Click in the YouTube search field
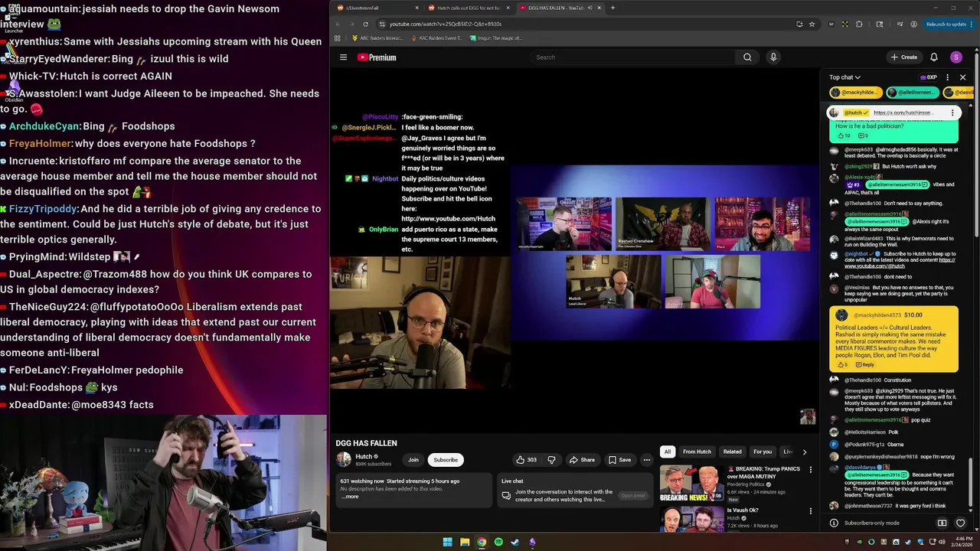The height and width of the screenshot is (551, 980). pos(632,57)
